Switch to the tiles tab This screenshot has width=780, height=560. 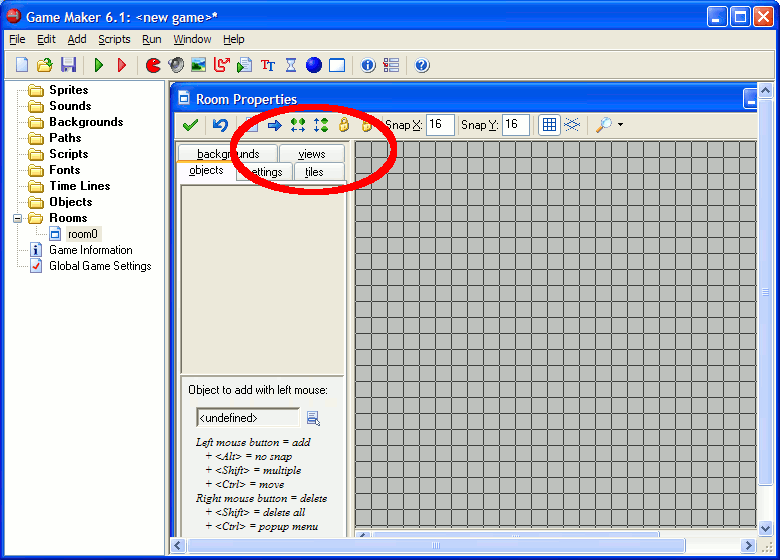point(319,172)
